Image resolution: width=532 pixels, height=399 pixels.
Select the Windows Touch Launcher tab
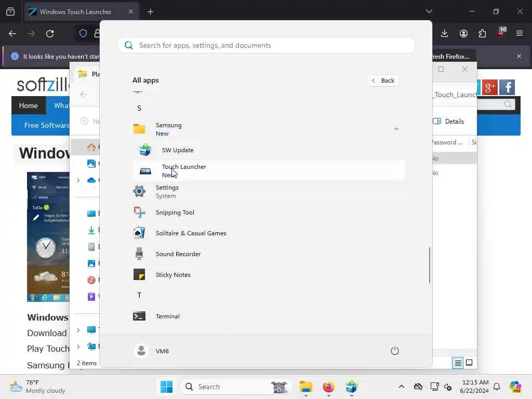pyautogui.click(x=82, y=12)
